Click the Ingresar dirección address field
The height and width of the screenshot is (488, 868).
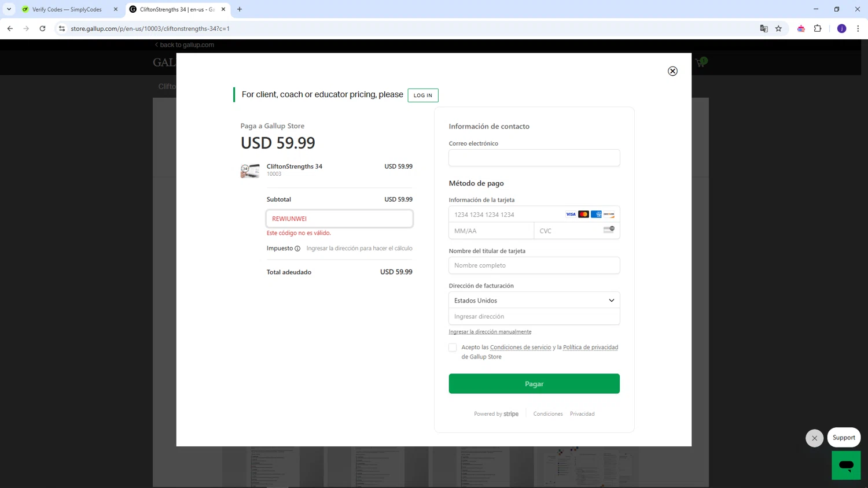point(534,316)
